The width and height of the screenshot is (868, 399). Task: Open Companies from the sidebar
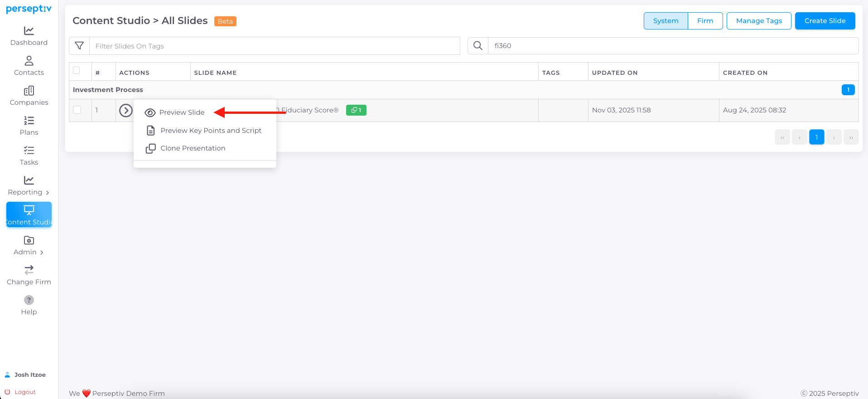click(29, 96)
